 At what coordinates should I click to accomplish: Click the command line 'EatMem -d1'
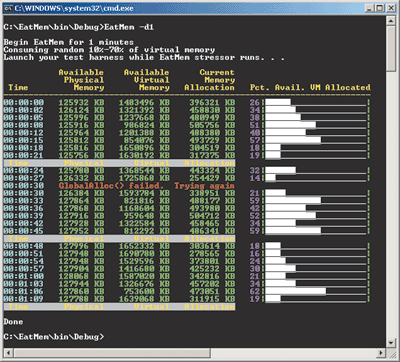click(129, 27)
